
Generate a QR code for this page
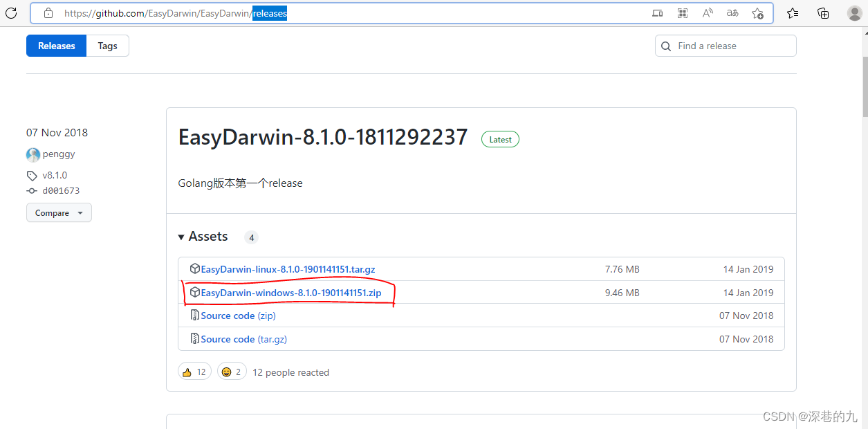pyautogui.click(x=682, y=12)
